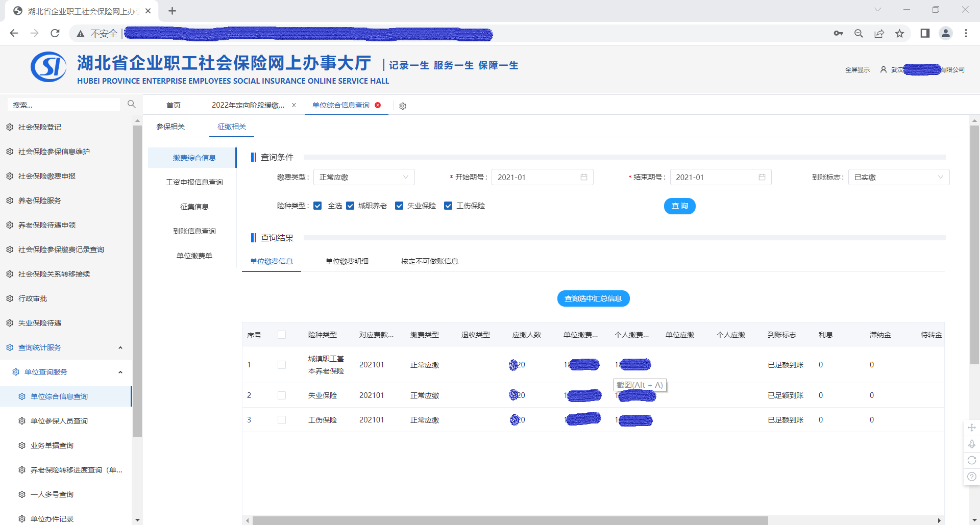Open 单位参保人员查询 in sidebar

click(x=59, y=421)
